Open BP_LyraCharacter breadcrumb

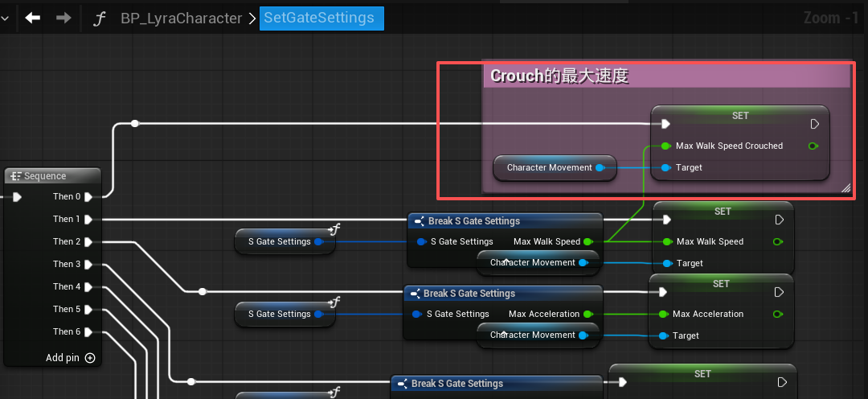coord(181,19)
